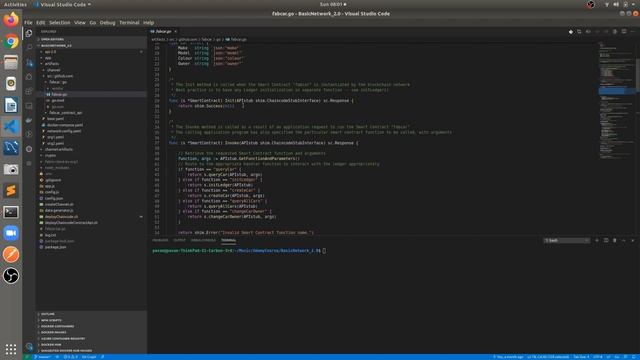Select the Terminal panel tab
Screen dimensions: 640x360
click(229, 240)
